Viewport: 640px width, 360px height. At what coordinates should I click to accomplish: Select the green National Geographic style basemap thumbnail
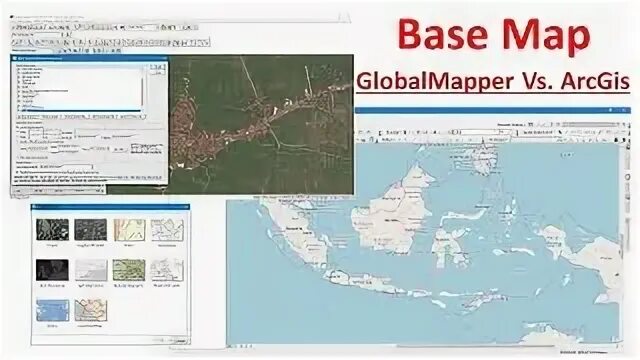point(129,270)
